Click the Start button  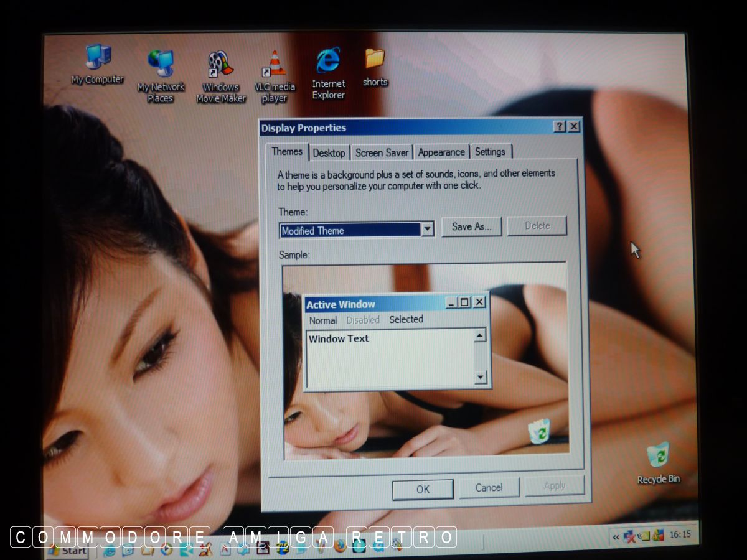(67, 550)
